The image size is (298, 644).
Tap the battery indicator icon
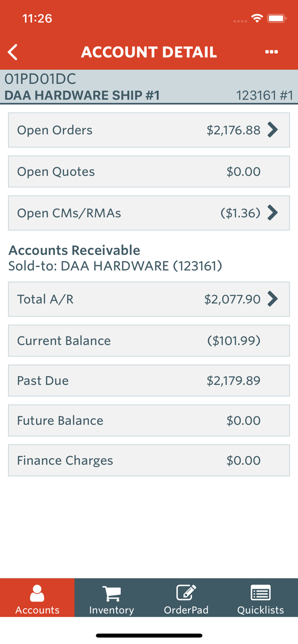(276, 18)
